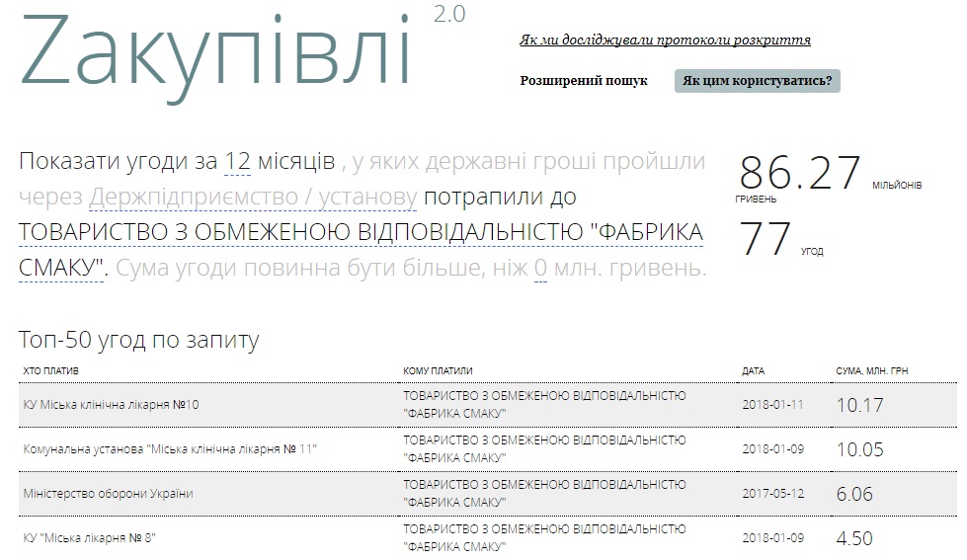Select payer КУ Міська клінічна лікарня №10

tap(112, 405)
